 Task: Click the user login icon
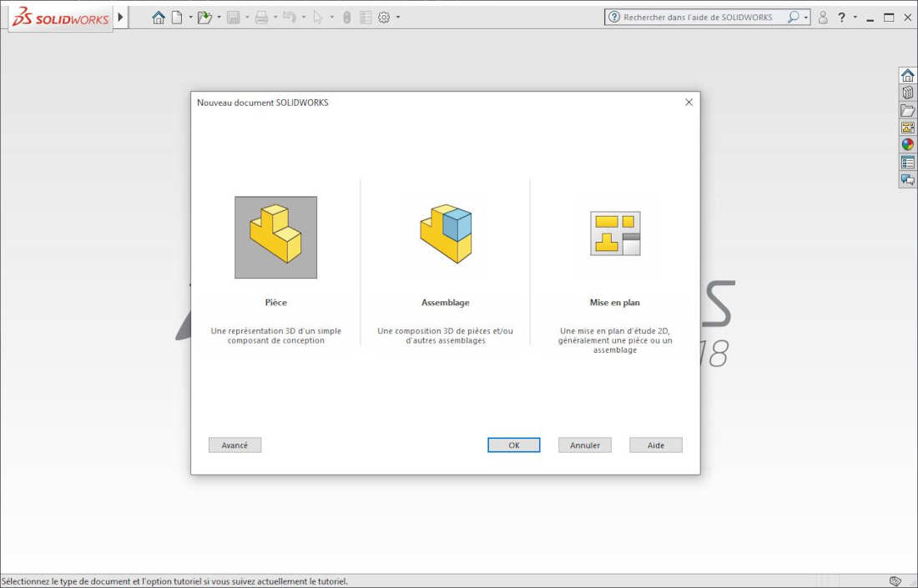823,18
